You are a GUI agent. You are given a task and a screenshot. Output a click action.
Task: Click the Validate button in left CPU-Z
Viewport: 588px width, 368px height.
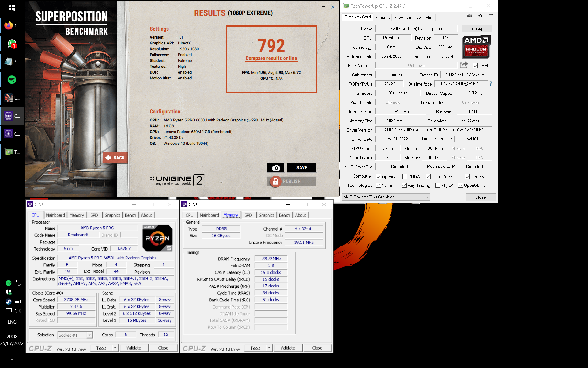(134, 348)
